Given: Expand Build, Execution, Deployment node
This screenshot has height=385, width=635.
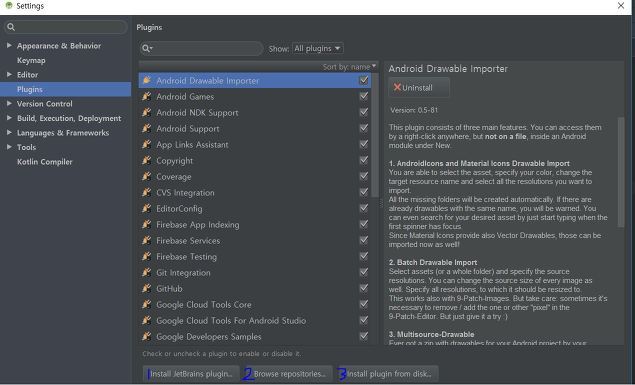Looking at the screenshot, I should (9, 118).
